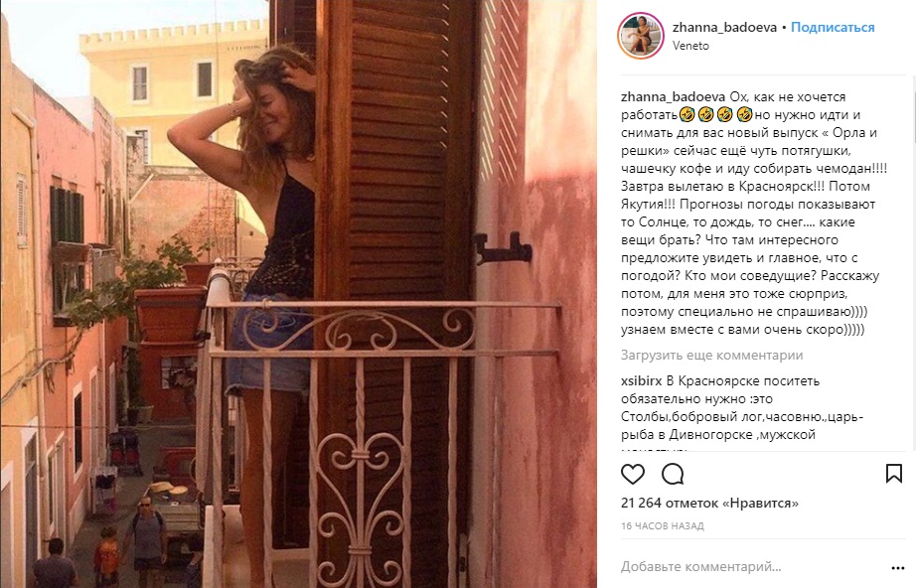Click the first laughing emoji in caption
Viewport: 916px width, 588px height.
point(687,114)
